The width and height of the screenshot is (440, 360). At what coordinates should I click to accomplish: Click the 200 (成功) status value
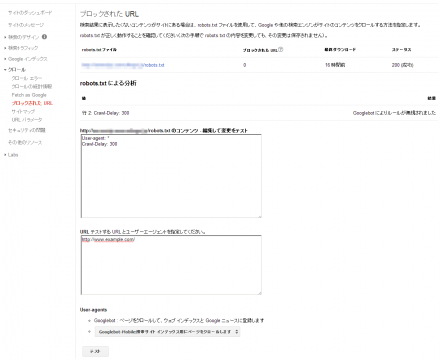click(x=403, y=65)
